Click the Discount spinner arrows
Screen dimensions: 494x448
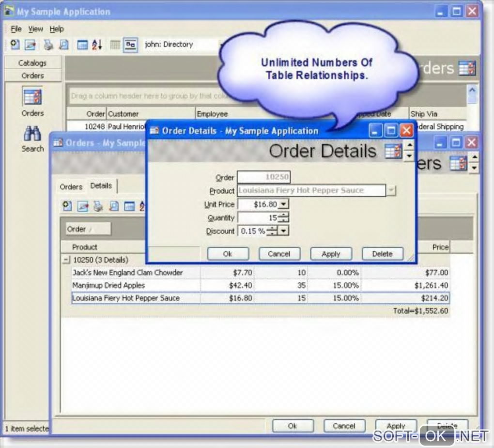[x=272, y=231]
